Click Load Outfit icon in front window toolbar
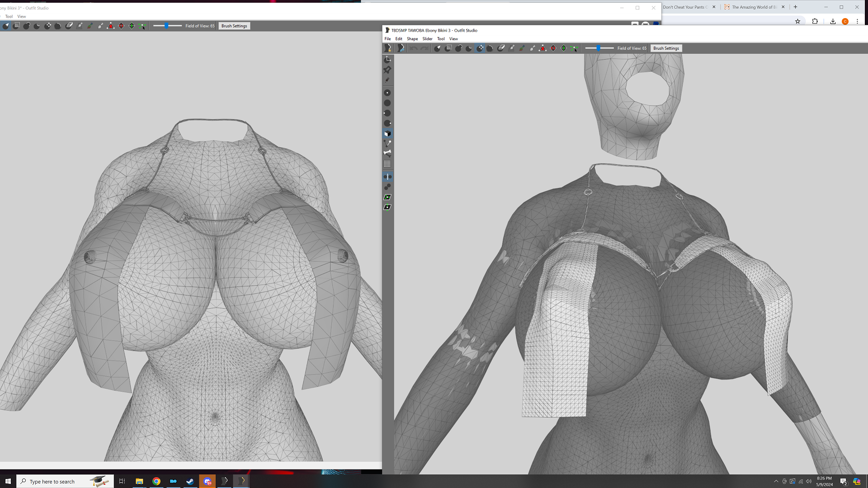 coord(400,48)
